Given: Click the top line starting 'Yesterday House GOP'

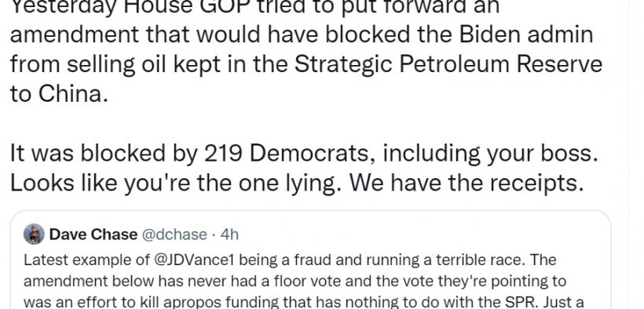Looking at the screenshot, I should 254,6.
